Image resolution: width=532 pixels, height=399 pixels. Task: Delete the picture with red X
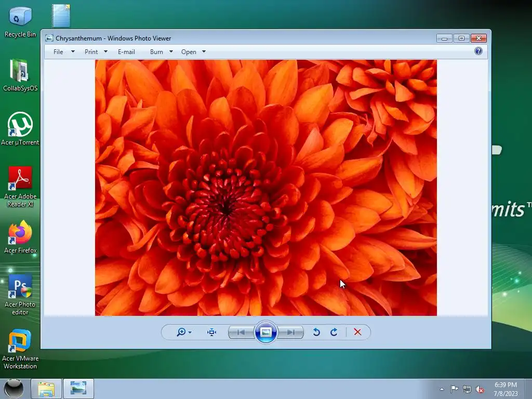pos(357,332)
